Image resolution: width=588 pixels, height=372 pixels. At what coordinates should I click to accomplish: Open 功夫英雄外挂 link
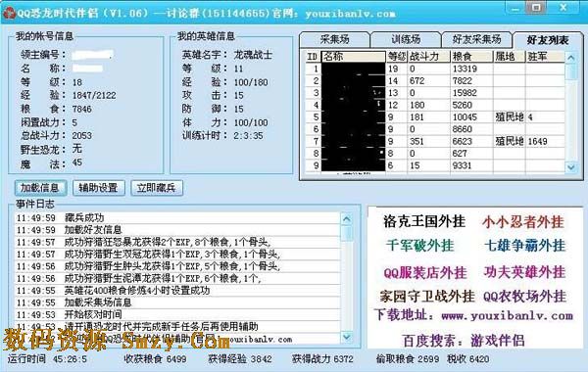(x=524, y=272)
